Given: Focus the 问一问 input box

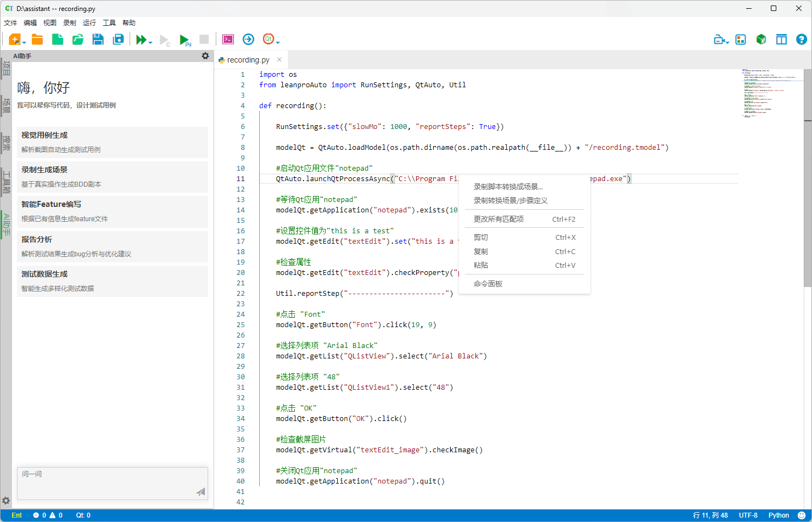Looking at the screenshot, I should pos(113,484).
